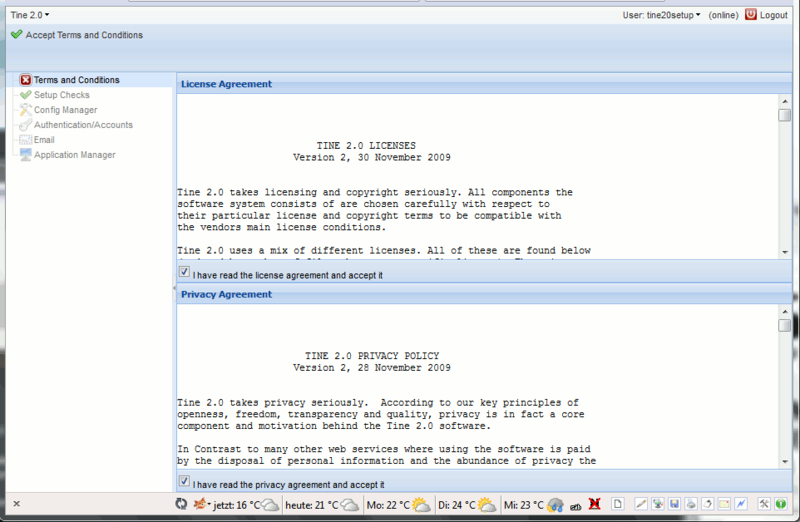Click License Agreement scrollbar down arrow
800x522 pixels.
(x=785, y=252)
